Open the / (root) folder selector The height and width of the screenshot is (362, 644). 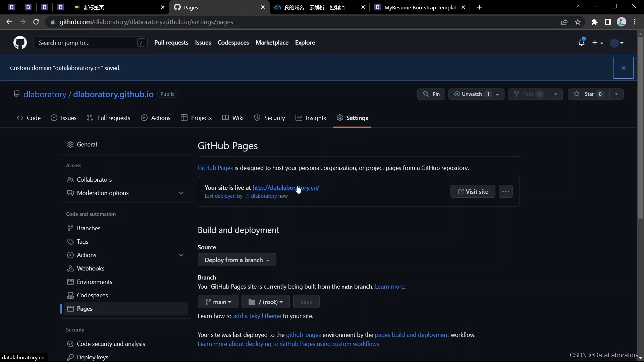[x=265, y=302]
